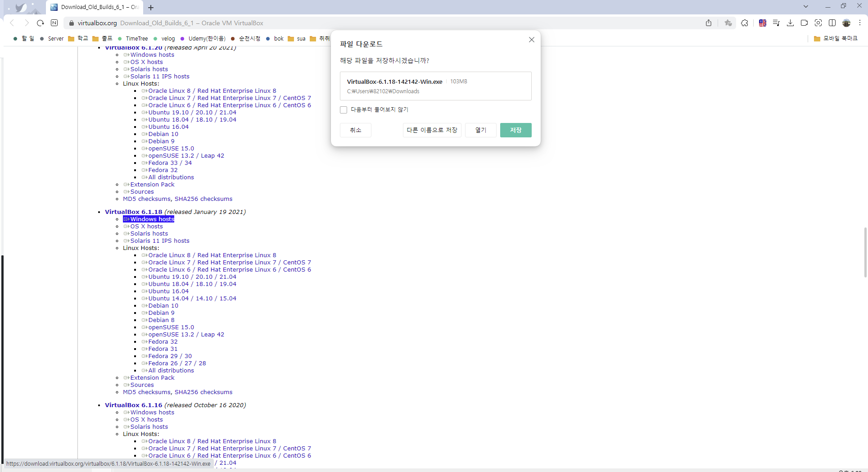This screenshot has height=472, width=868.
Task: Go back to the previous page
Action: pyautogui.click(x=12, y=23)
